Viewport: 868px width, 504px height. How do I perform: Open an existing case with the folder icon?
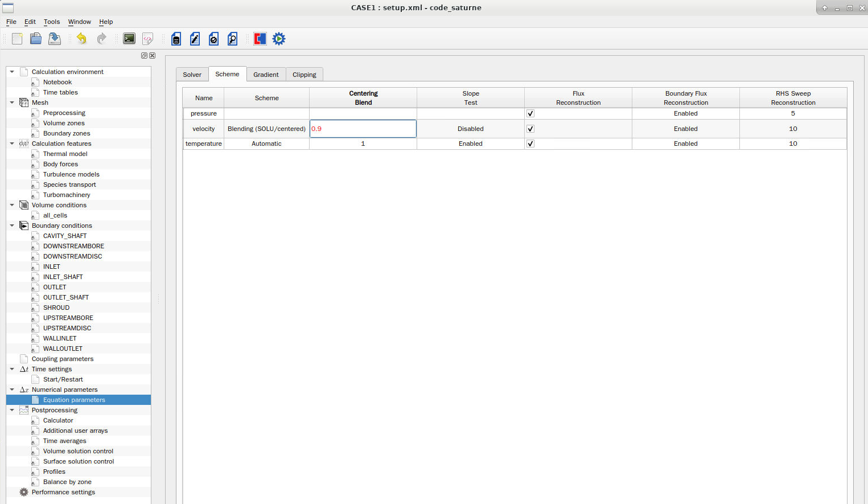pos(36,39)
